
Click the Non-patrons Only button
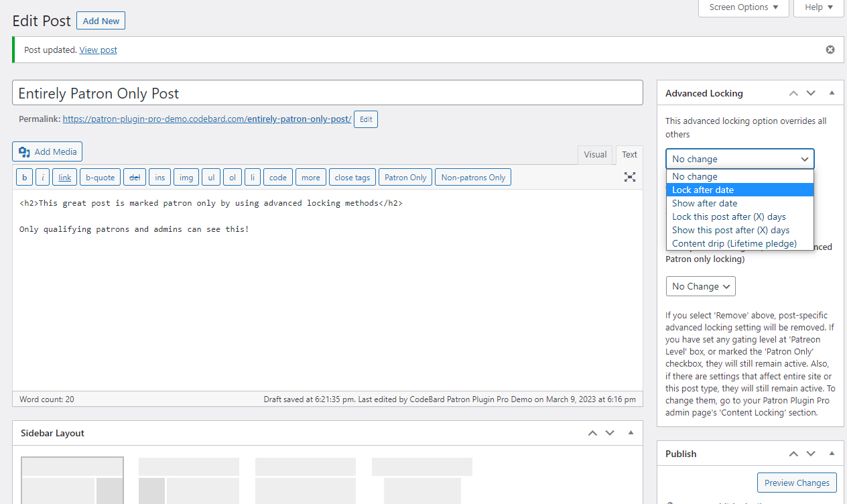click(x=473, y=178)
